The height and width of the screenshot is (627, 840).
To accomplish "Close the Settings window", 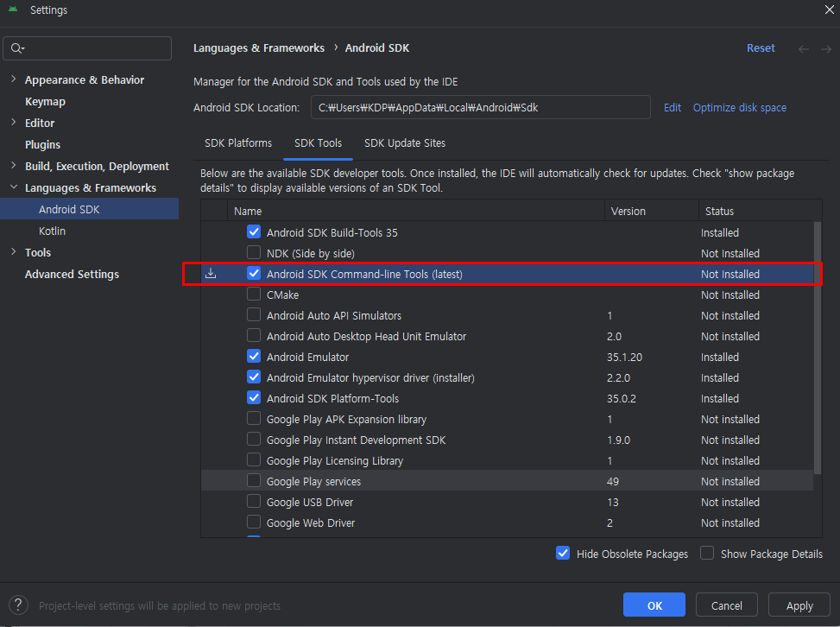I will pyautogui.click(x=829, y=9).
